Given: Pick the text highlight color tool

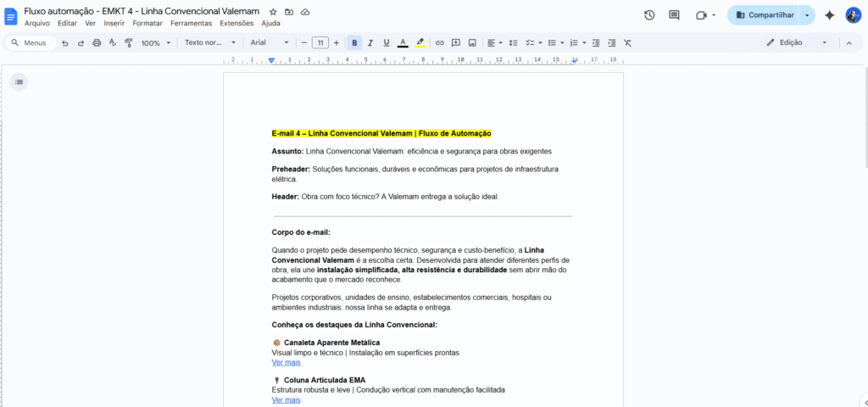Looking at the screenshot, I should coord(420,42).
